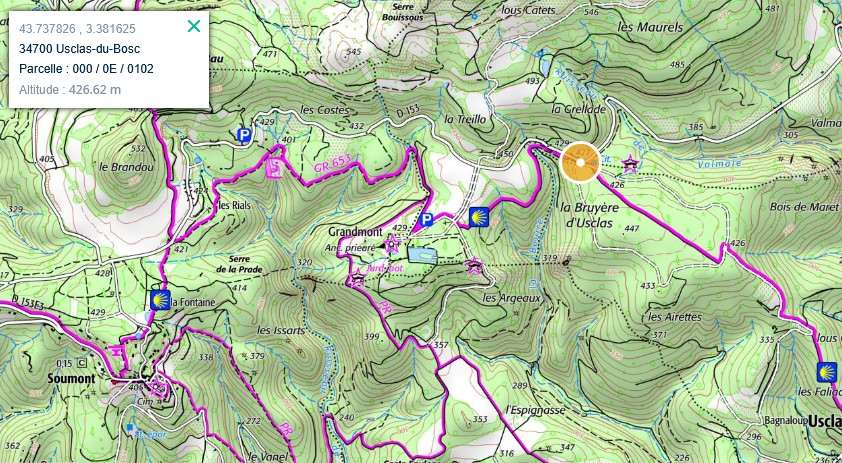Click the scallop shell icon near les Faliq
Screen dimensions: 842x463
[x=827, y=372]
